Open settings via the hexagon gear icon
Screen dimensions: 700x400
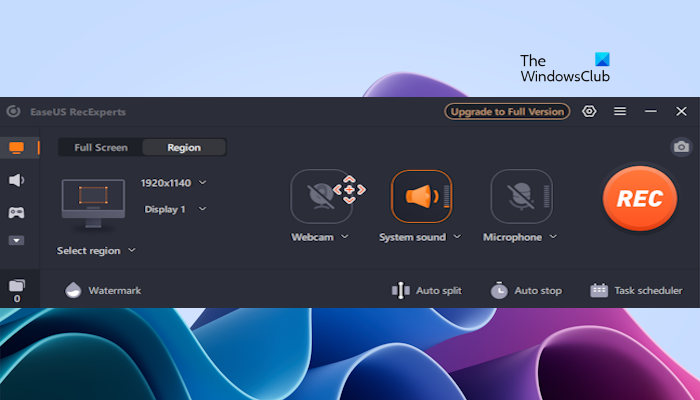pyautogui.click(x=589, y=111)
